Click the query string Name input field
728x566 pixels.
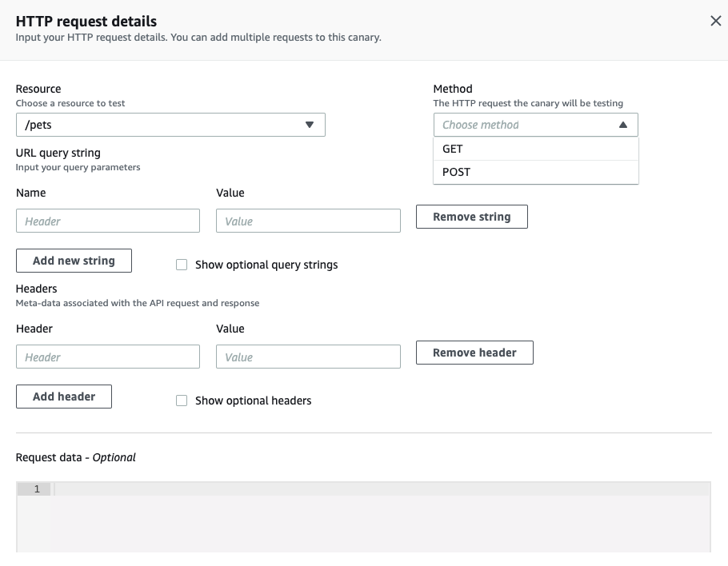click(108, 221)
